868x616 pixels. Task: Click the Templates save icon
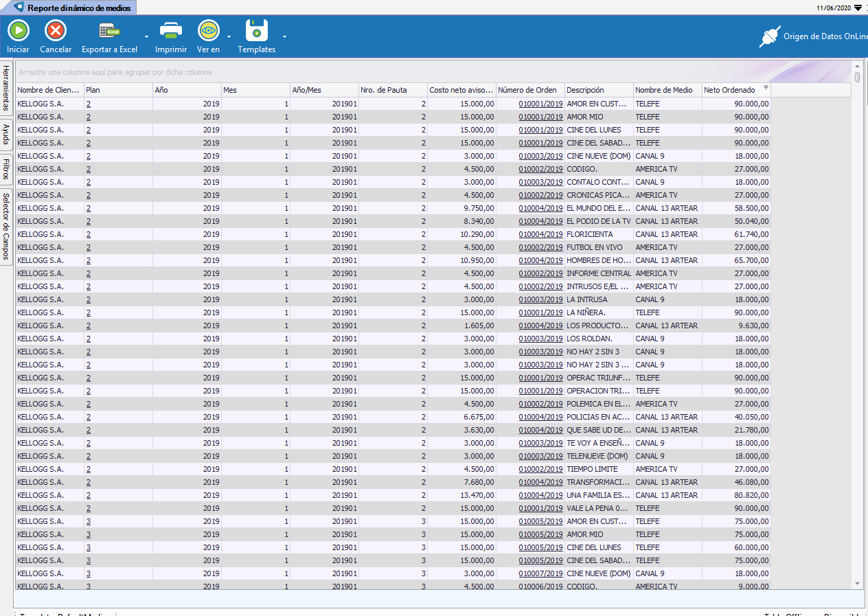(x=257, y=31)
